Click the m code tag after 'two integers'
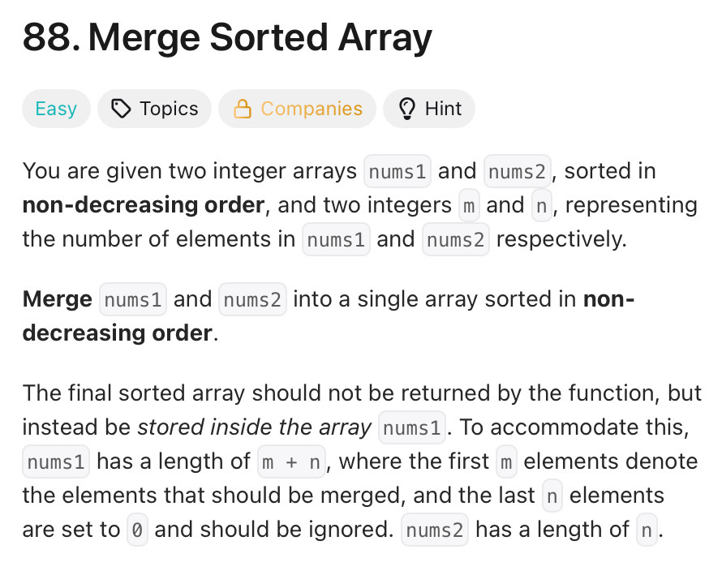The image size is (722, 588). [x=469, y=205]
